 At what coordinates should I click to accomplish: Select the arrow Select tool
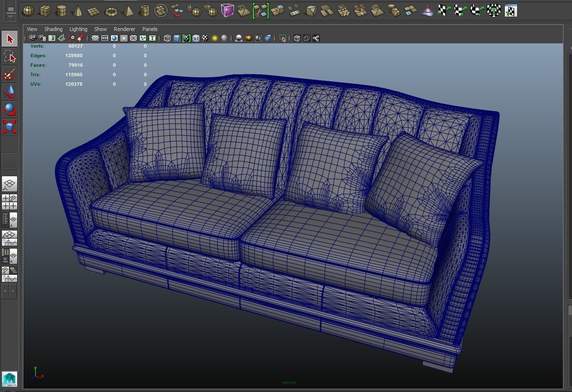pyautogui.click(x=10, y=39)
